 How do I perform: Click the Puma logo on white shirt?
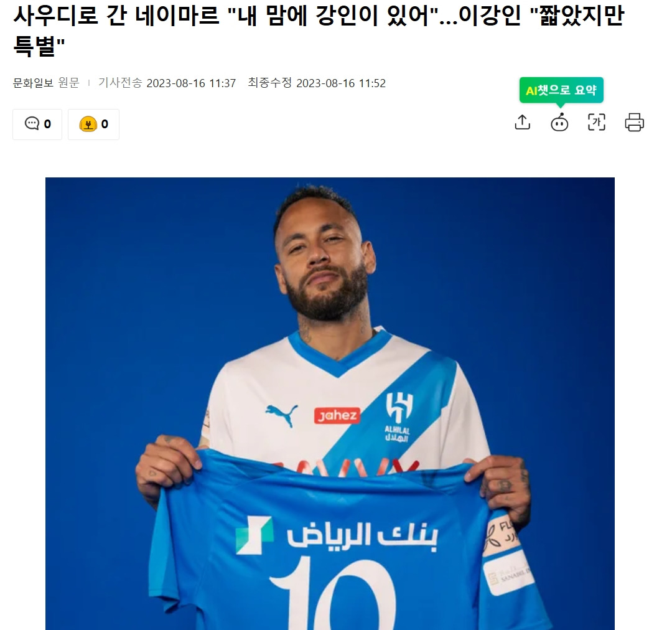[x=282, y=414]
